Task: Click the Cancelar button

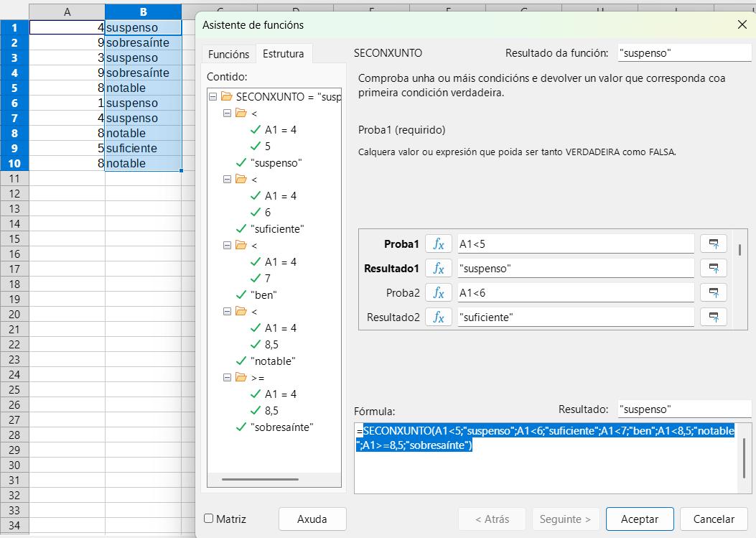Action: (x=714, y=519)
